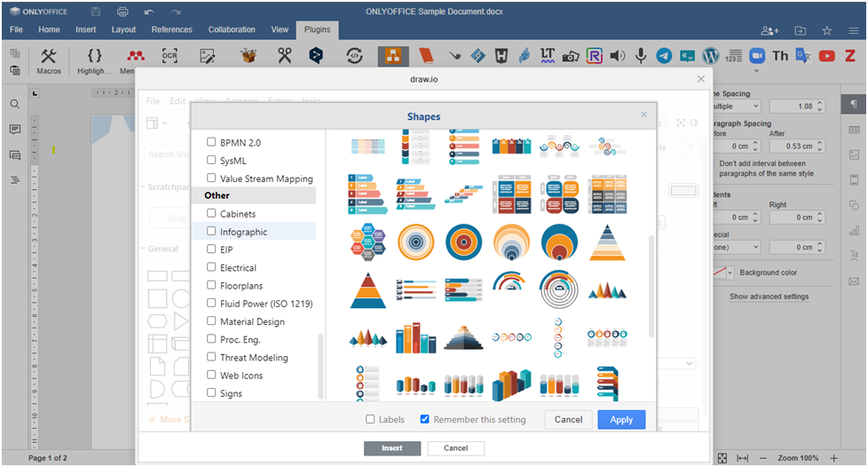Open the Collaboration tab
This screenshot has height=467, width=868.
click(232, 29)
